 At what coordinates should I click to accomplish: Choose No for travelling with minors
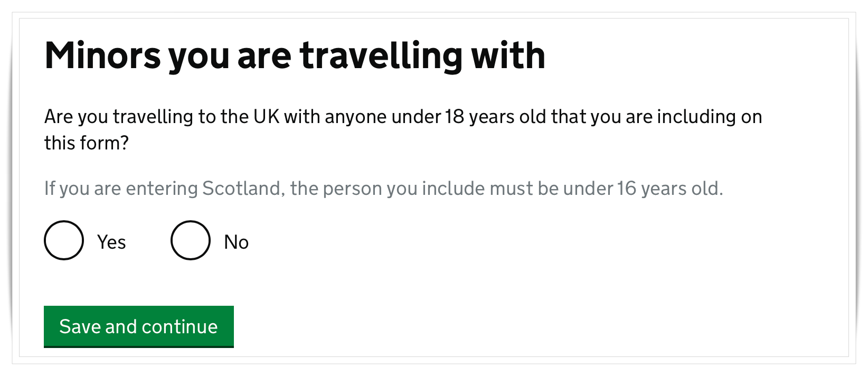[190, 240]
